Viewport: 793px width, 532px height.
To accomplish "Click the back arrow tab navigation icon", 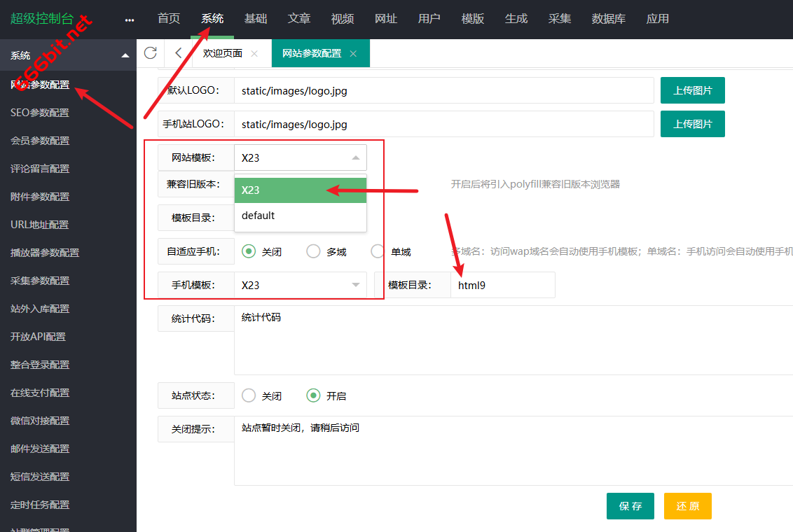I will point(178,53).
